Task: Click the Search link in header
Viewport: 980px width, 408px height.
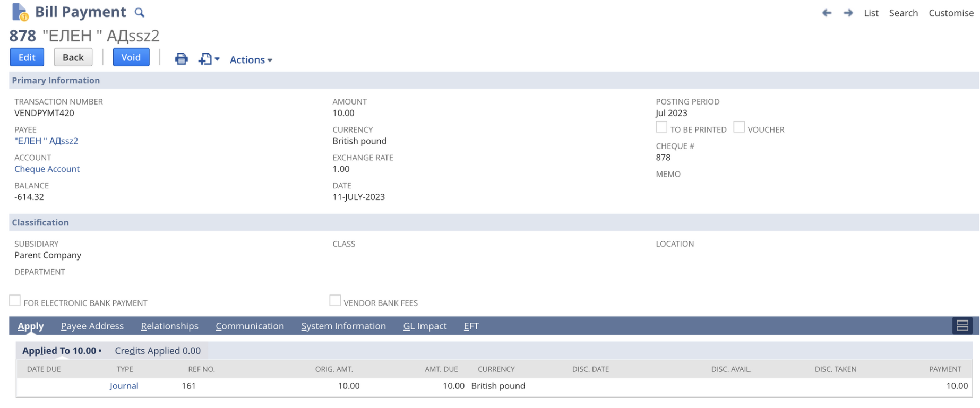Action: pyautogui.click(x=904, y=13)
